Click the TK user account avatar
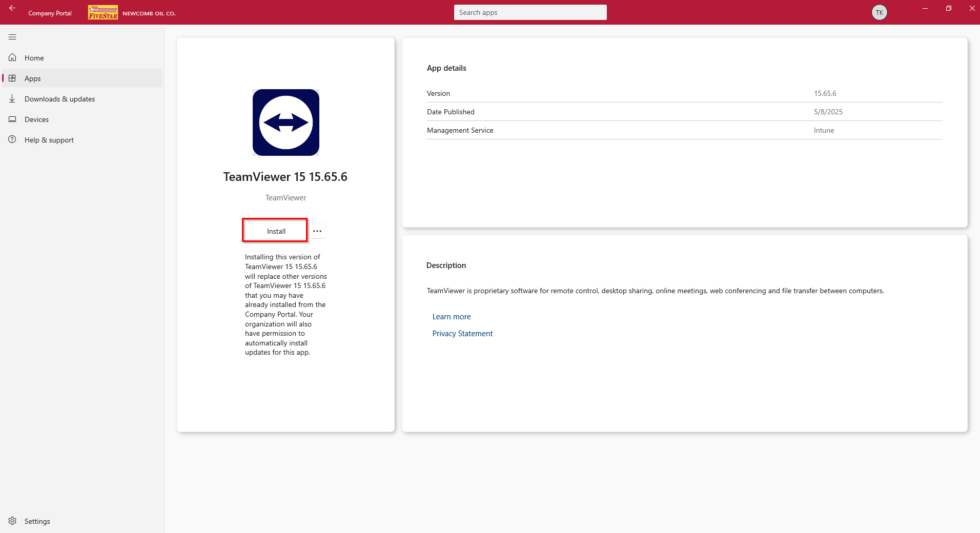 click(x=880, y=13)
